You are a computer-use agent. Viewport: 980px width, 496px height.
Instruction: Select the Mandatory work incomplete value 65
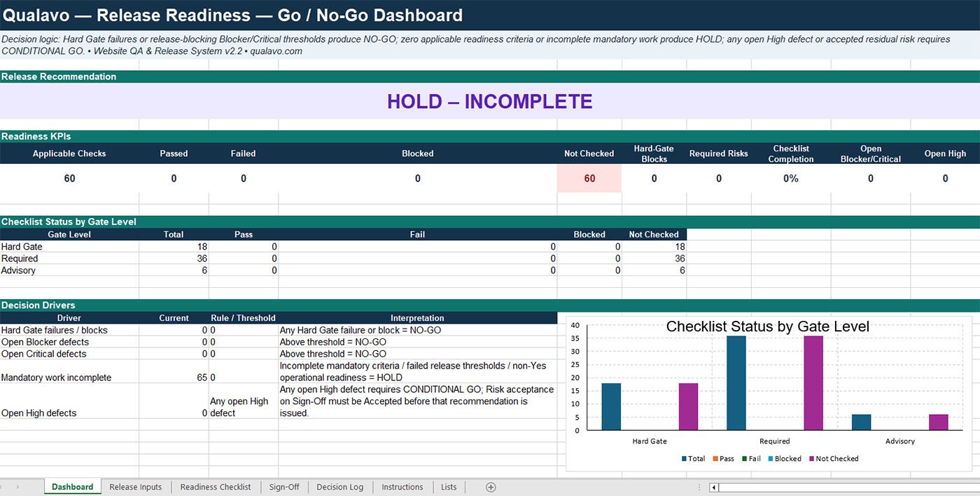(x=174, y=371)
